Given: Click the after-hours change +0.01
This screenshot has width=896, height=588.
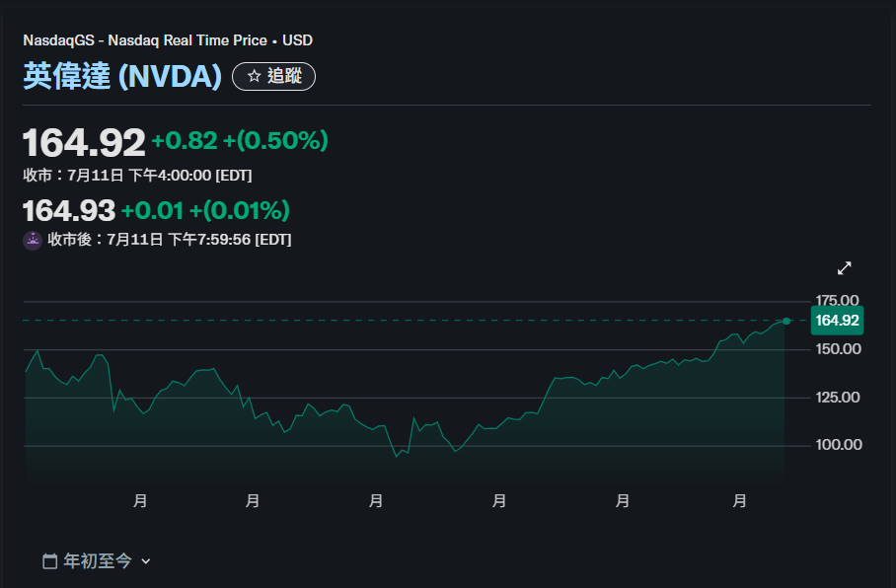Looking at the screenshot, I should coord(153,211).
